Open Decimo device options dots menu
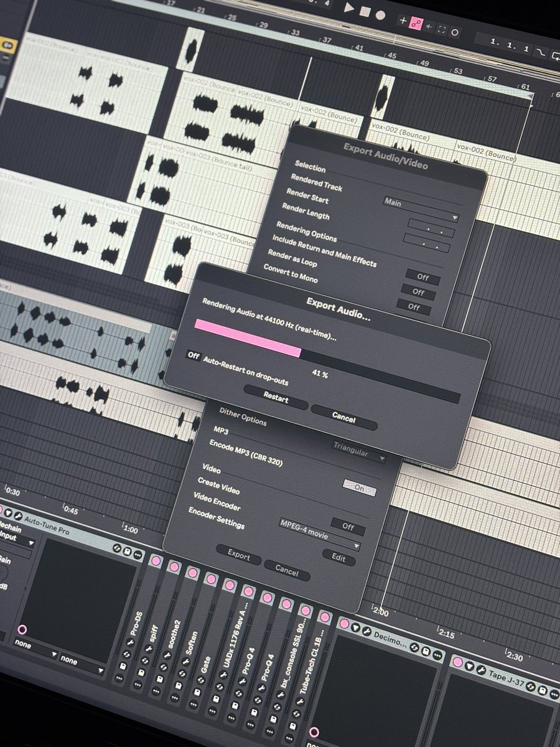 pos(437,654)
